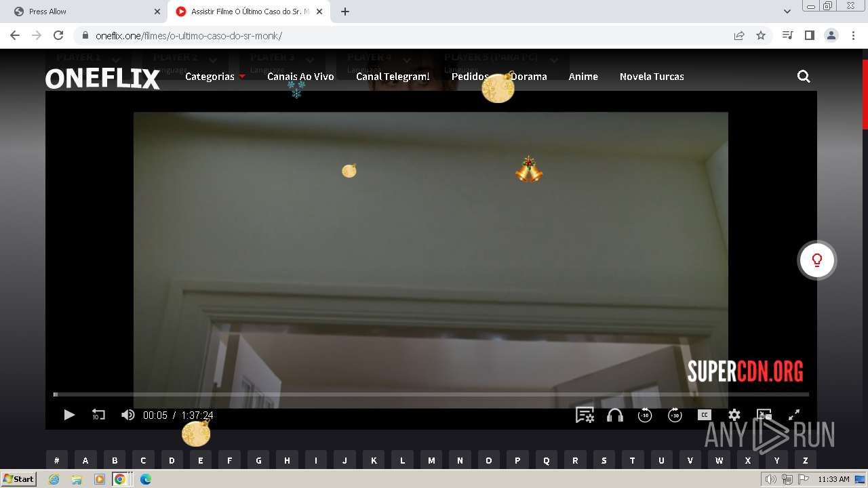Open a new browser tab
This screenshot has width=868, height=488.
point(344,12)
